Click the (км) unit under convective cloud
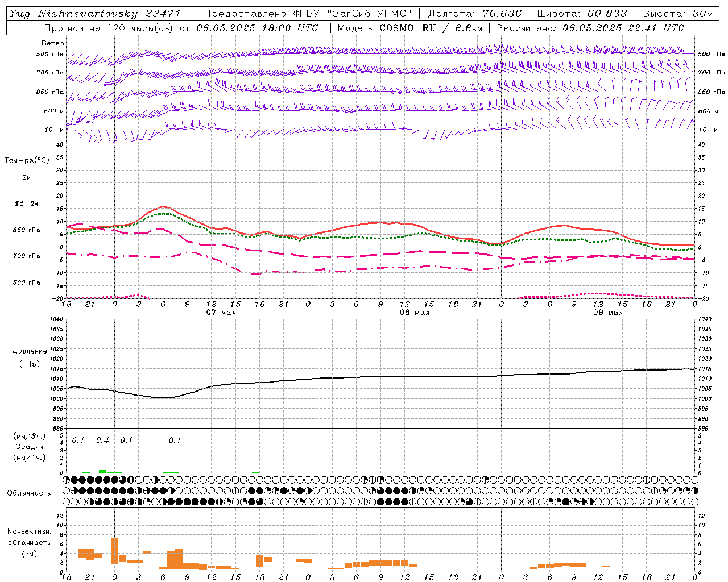Image resolution: width=728 pixels, height=582 pixels. [29, 554]
